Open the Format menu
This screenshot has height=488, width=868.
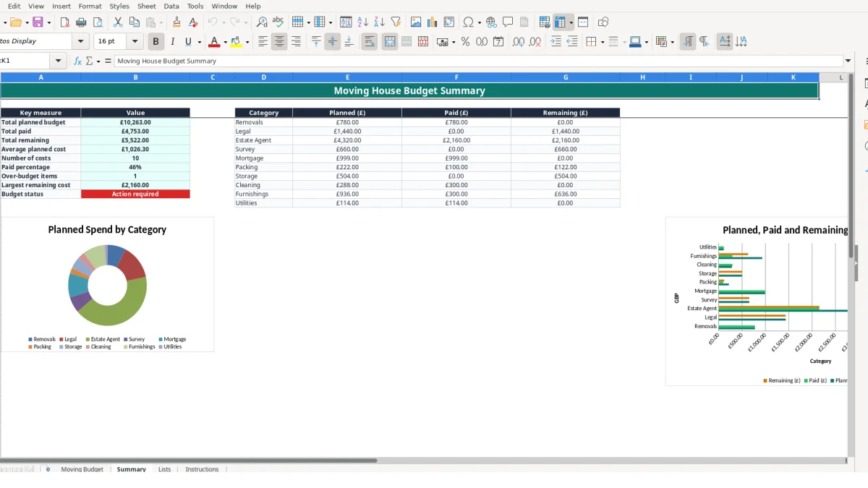(90, 6)
